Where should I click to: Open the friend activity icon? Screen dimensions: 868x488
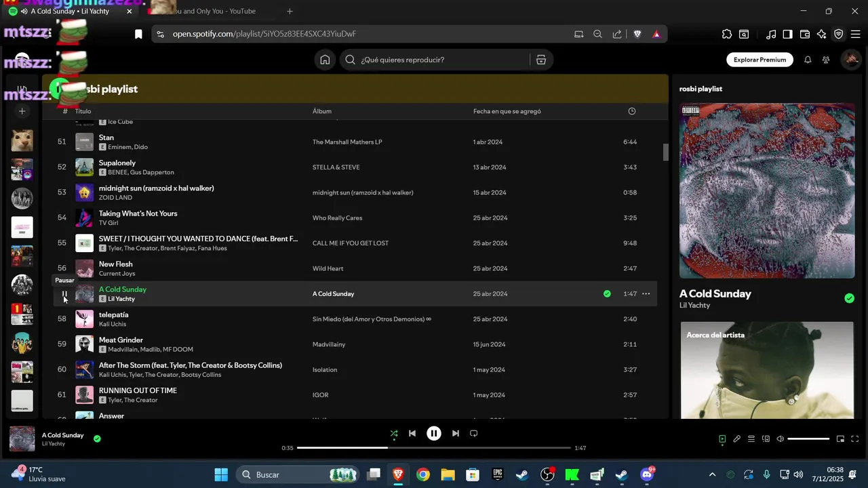(x=826, y=60)
